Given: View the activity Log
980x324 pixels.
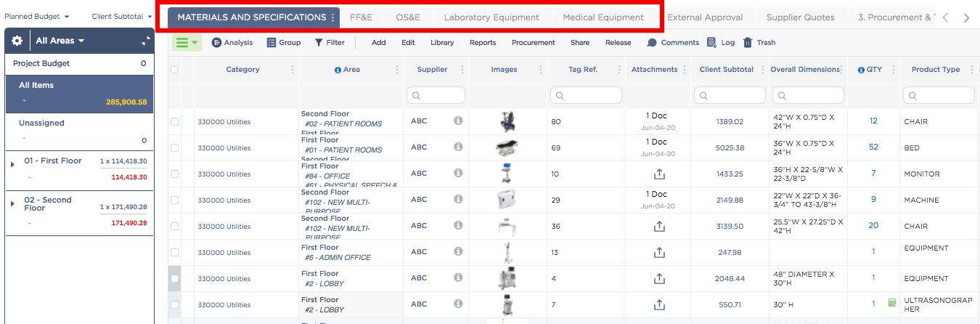Looking at the screenshot, I should tap(721, 43).
